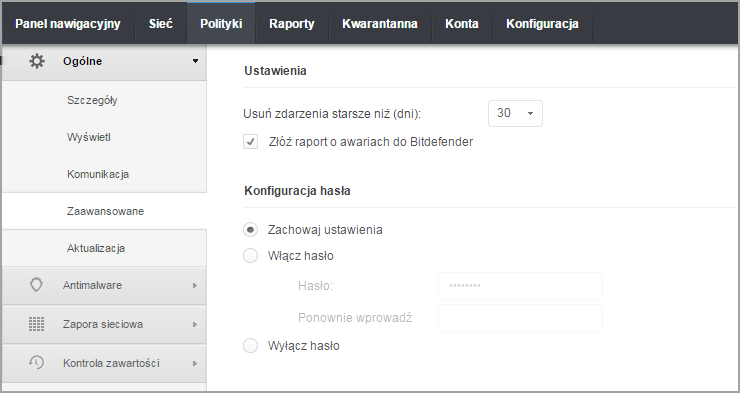740x393 pixels.
Task: Click the Kontrola zawartości clock icon
Action: tap(36, 362)
